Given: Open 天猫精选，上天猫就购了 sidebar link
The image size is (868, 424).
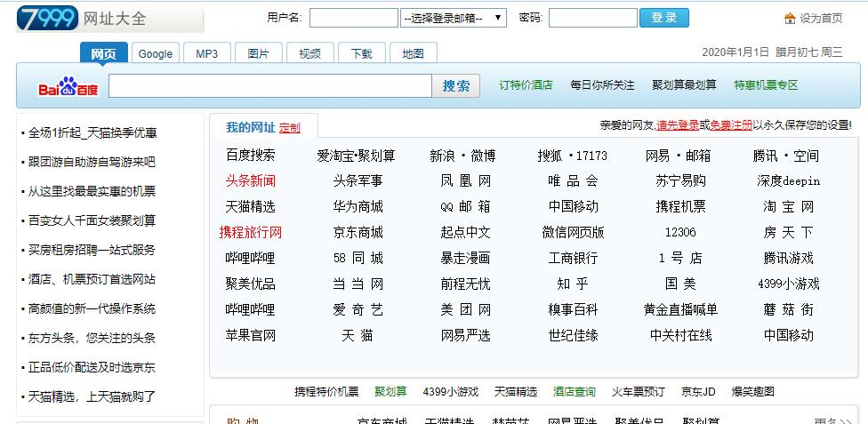Looking at the screenshot, I should click(92, 396).
